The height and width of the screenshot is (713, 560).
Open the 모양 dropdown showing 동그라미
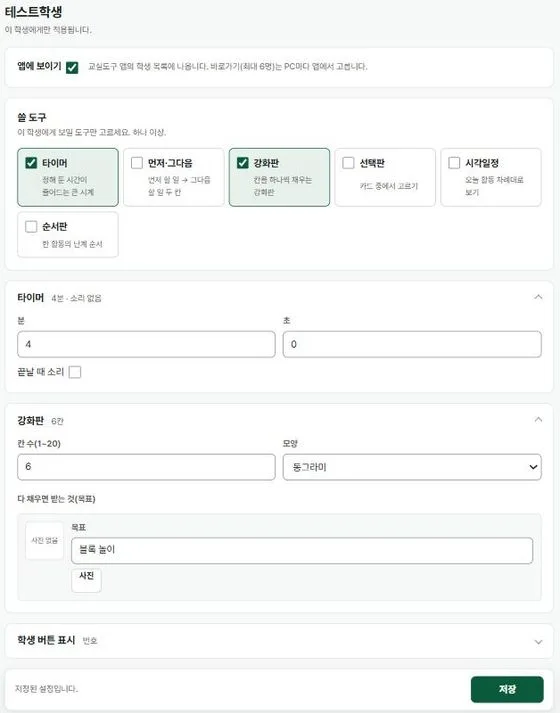(x=412, y=467)
